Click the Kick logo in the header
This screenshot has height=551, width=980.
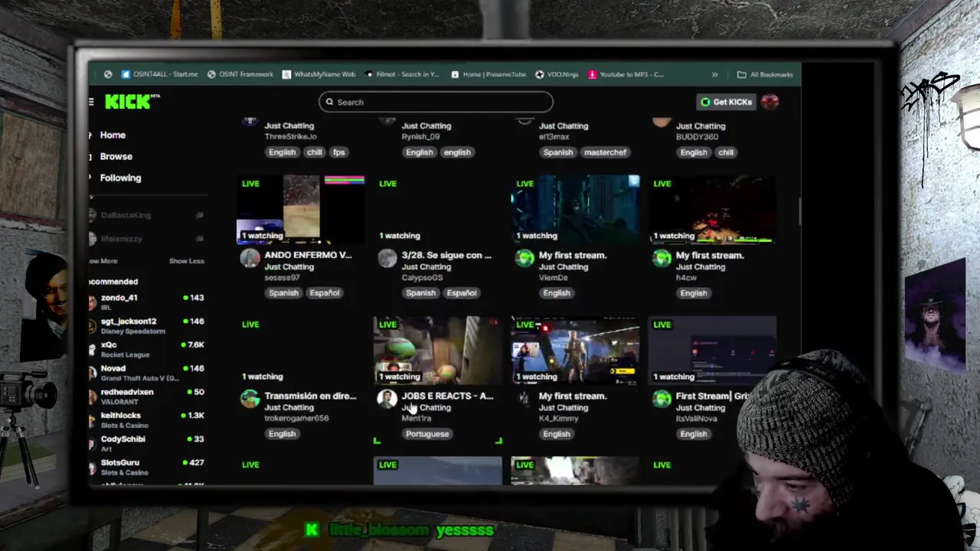pyautogui.click(x=129, y=102)
